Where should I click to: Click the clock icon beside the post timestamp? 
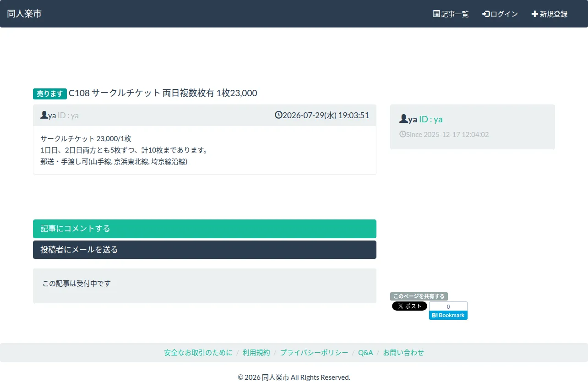pos(278,115)
